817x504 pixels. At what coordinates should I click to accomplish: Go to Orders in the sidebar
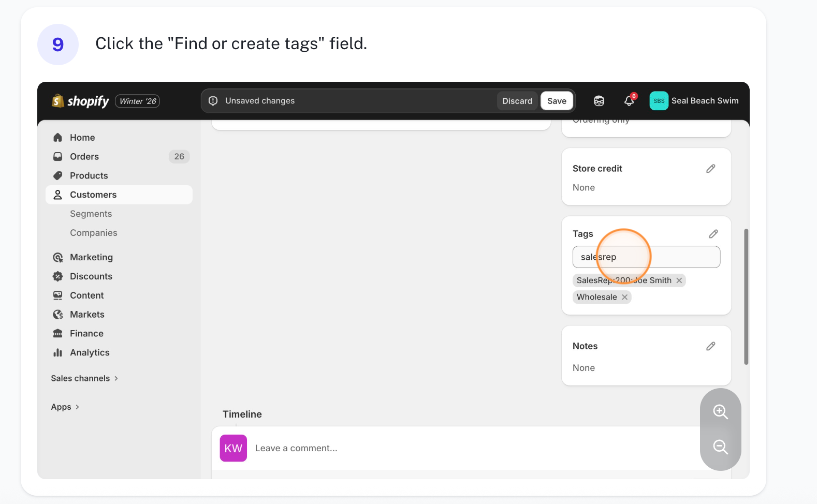click(84, 157)
